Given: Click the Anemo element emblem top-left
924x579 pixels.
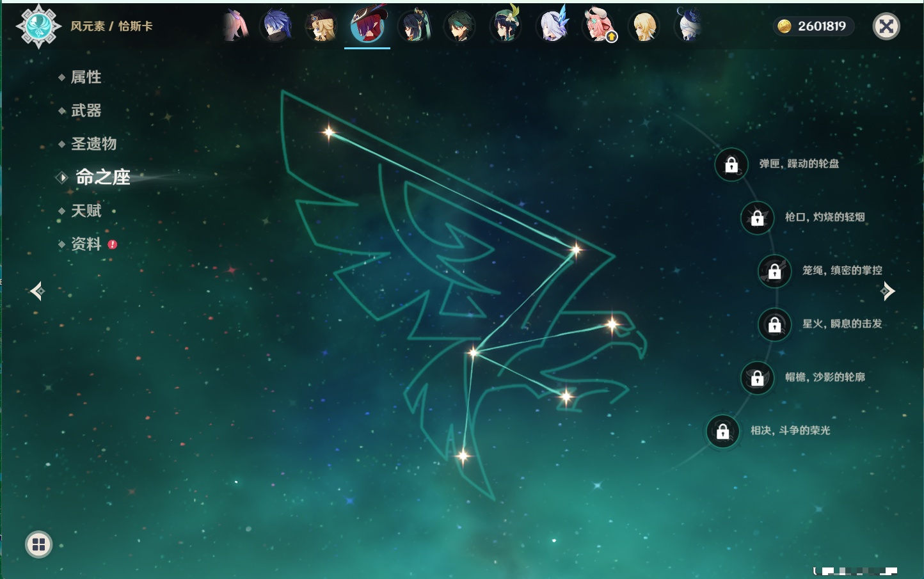Looking at the screenshot, I should 38,26.
